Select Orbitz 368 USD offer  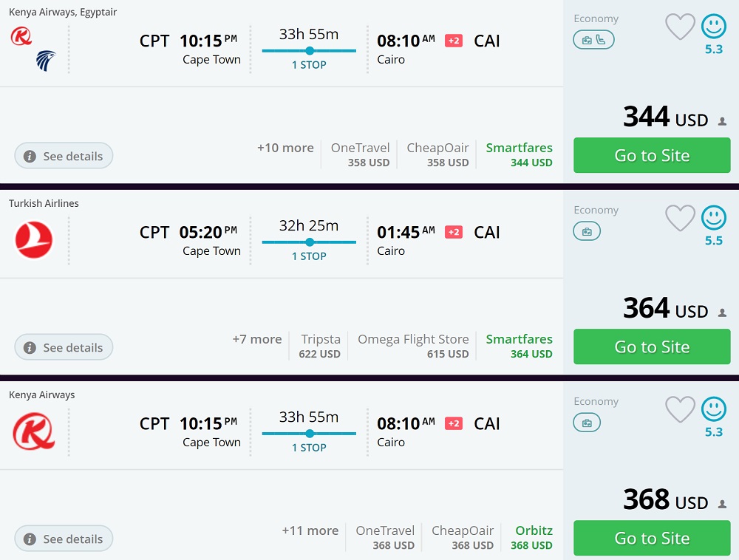point(531,537)
